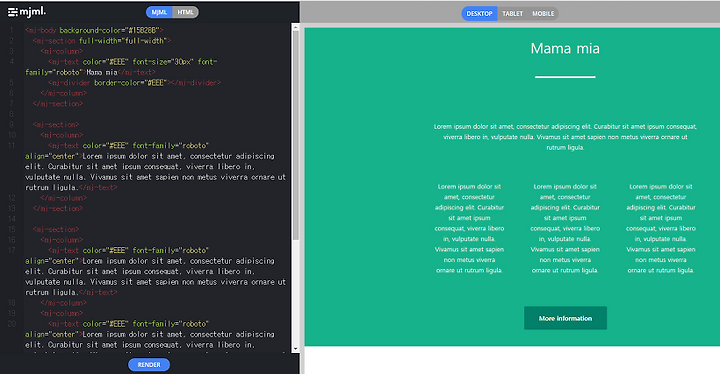Screen dimensions: 720x374
Task: Switch editor to MJML mode
Action: pos(159,12)
